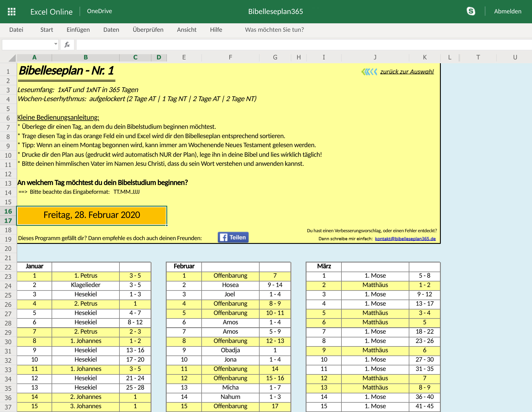The height and width of the screenshot is (412, 532).
Task: Click the Facebook Teilen share button
Action: 233,237
